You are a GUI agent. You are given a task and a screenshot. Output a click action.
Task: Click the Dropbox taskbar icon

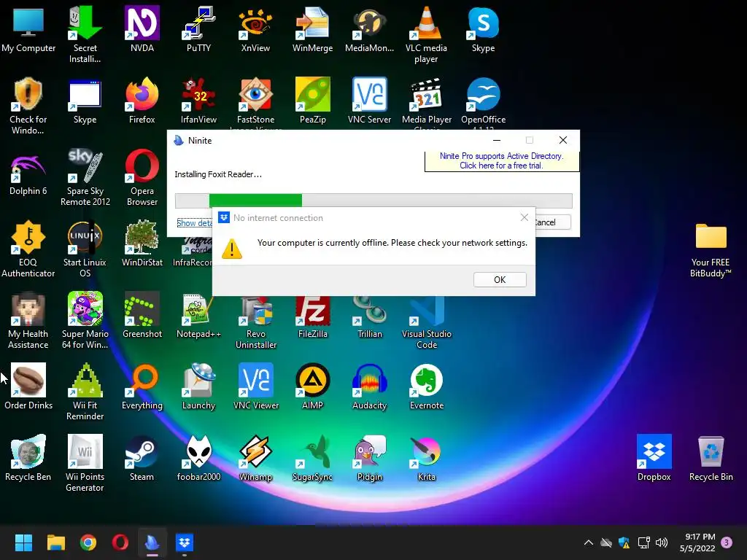pyautogui.click(x=185, y=542)
